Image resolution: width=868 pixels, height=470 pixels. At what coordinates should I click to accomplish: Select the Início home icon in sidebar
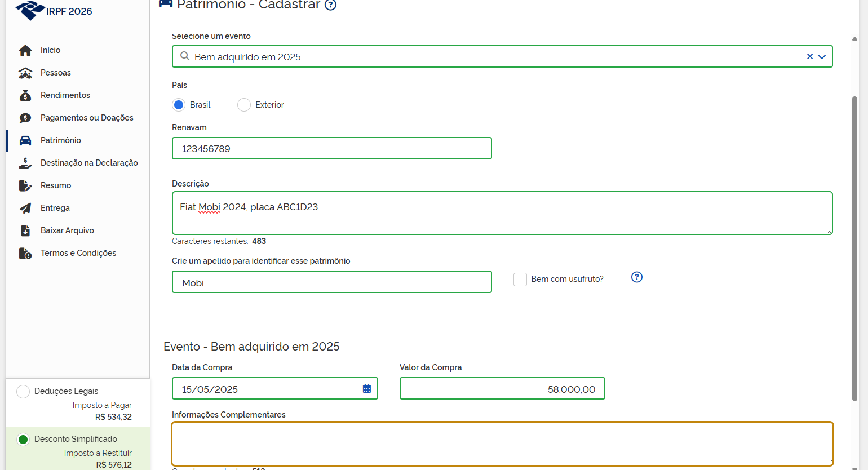pos(25,50)
